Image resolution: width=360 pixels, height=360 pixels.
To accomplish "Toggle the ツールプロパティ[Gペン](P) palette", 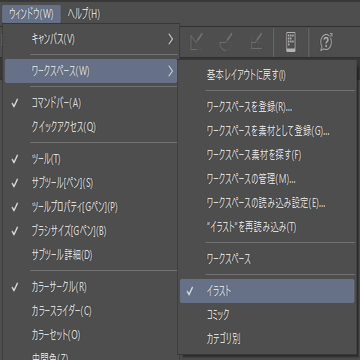I will (x=91, y=207).
